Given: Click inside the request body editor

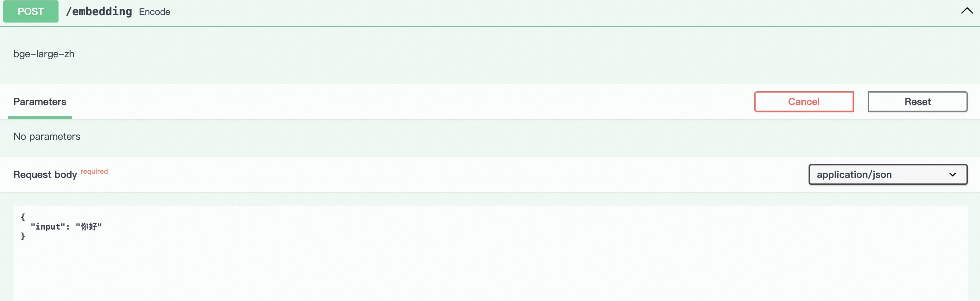Looking at the screenshot, I should click(490, 253).
